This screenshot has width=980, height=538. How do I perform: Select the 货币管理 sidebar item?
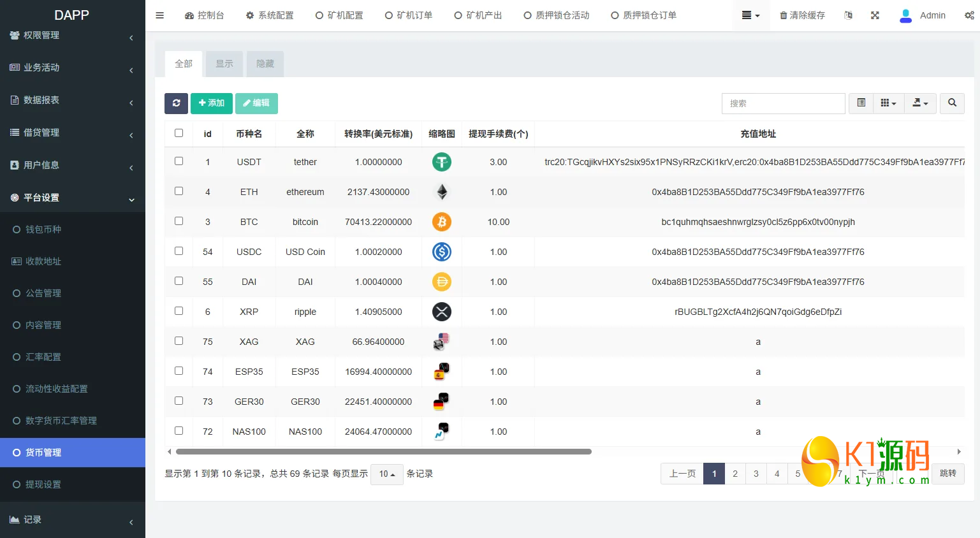(73, 453)
